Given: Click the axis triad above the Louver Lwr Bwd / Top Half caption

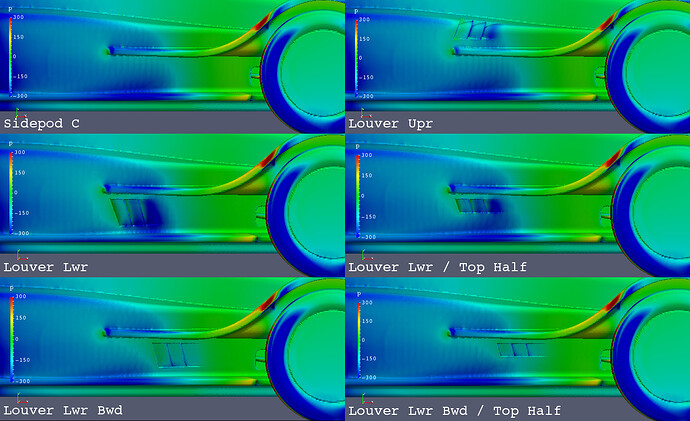Looking at the screenshot, I should pos(367,399).
